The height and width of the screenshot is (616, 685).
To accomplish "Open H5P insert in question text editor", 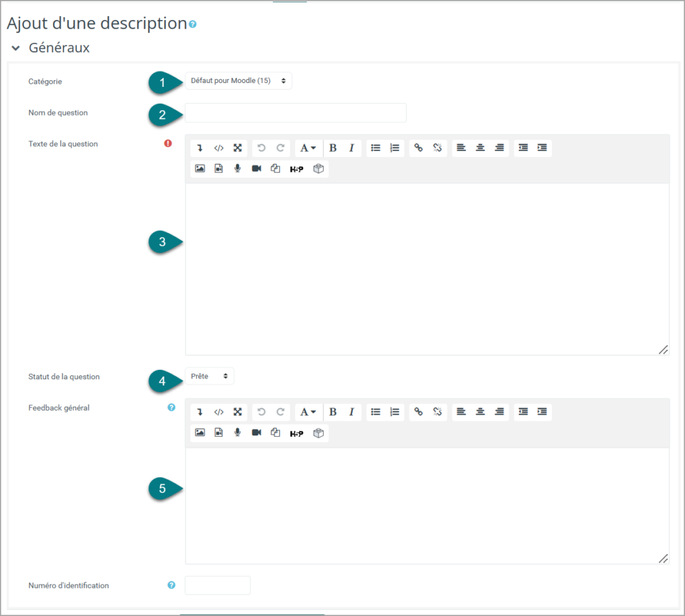I will (296, 169).
